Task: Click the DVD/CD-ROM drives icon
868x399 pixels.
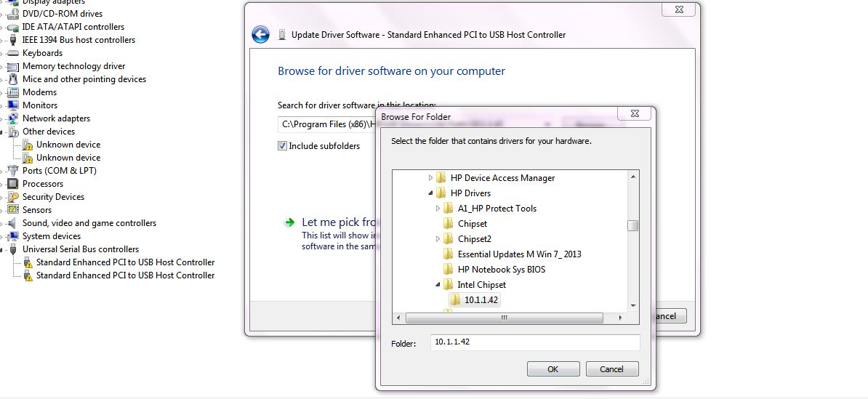Action: click(x=13, y=14)
